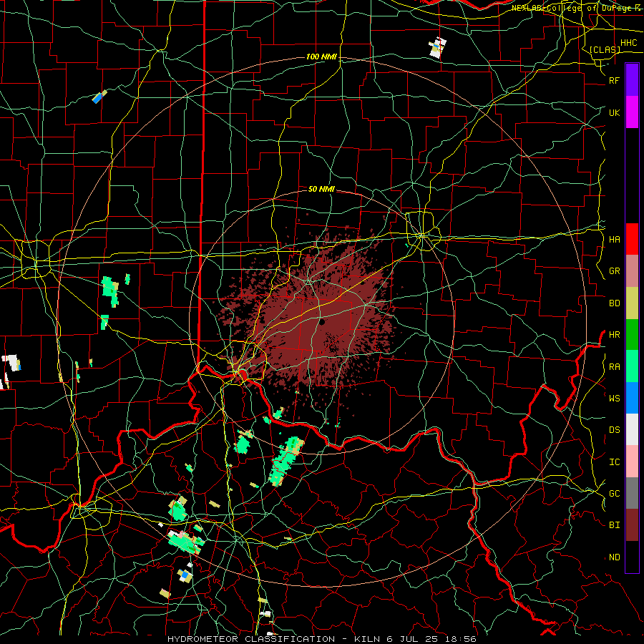Screen dimensions: 644x644
Task: Click the "ND" legend label
Action: click(x=614, y=557)
